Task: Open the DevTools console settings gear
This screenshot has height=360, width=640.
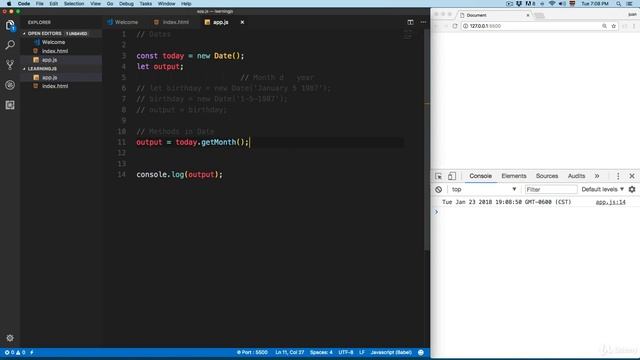Action: (x=632, y=189)
